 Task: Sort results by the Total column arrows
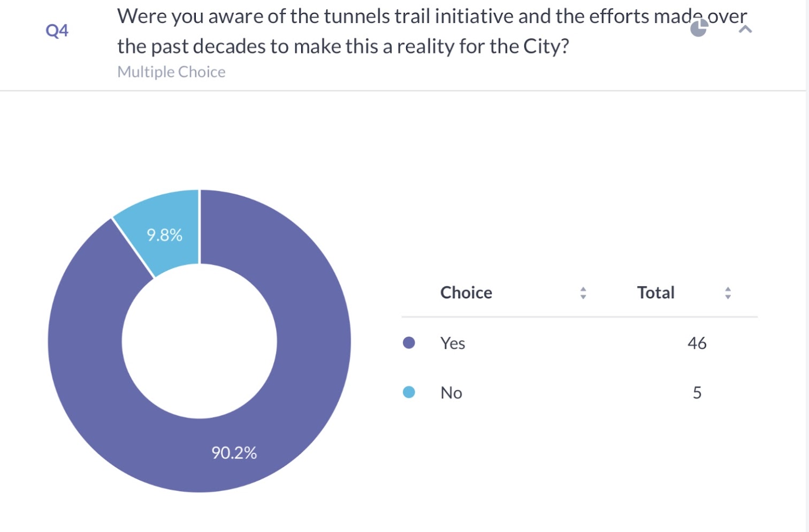click(x=728, y=292)
